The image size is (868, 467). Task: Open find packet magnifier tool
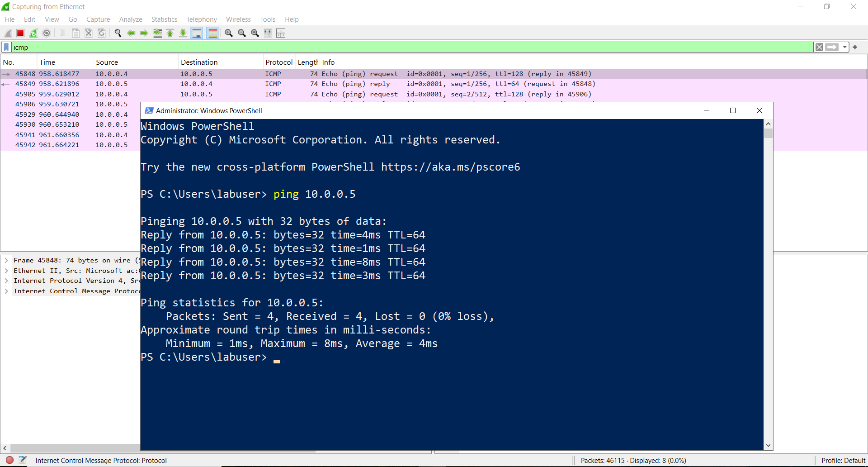[x=118, y=33]
